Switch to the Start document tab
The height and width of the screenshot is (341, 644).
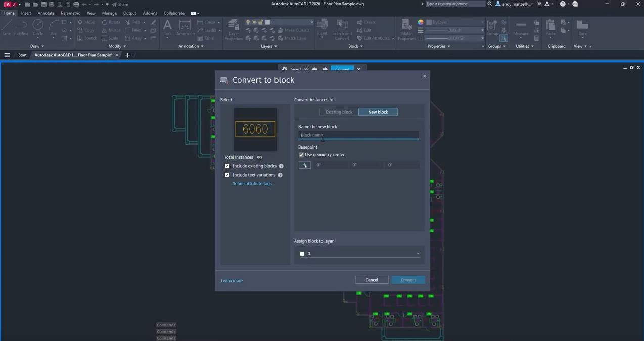click(22, 55)
